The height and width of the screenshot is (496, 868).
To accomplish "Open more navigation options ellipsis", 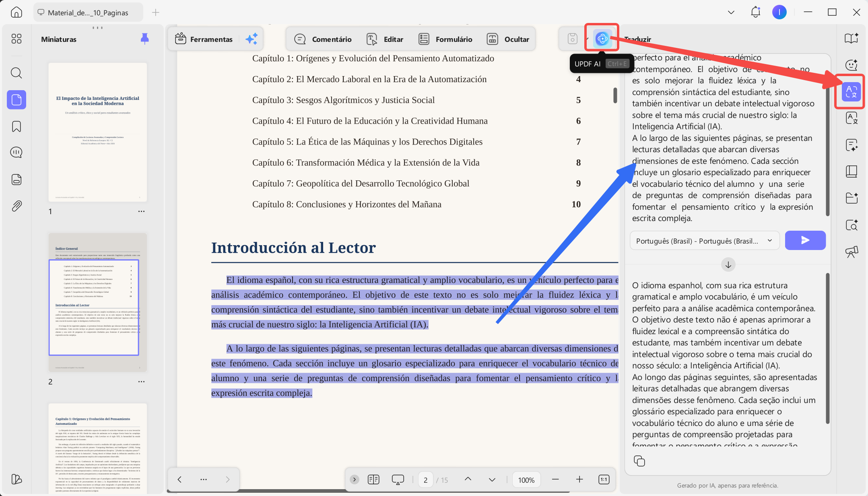I will (204, 479).
